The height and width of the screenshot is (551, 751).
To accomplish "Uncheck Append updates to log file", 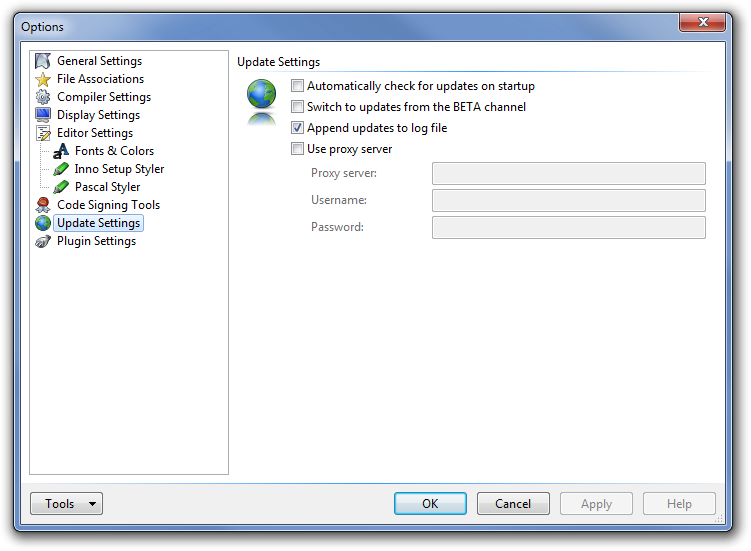I will point(297,128).
